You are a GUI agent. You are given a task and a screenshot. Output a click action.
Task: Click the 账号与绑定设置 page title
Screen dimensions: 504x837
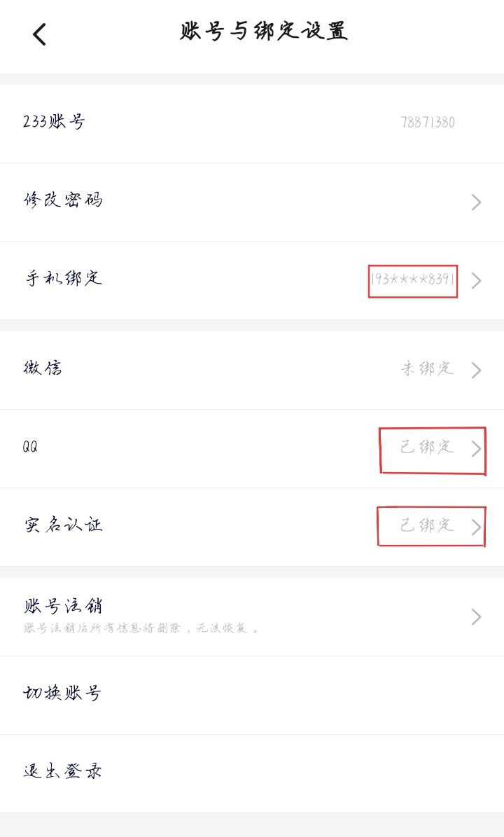click(x=264, y=32)
